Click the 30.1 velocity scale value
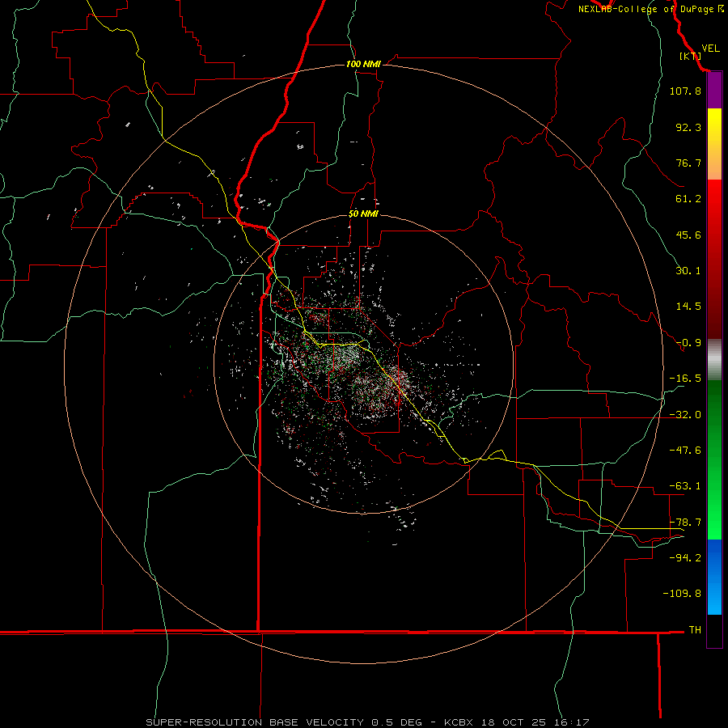The image size is (728, 728). tap(688, 271)
